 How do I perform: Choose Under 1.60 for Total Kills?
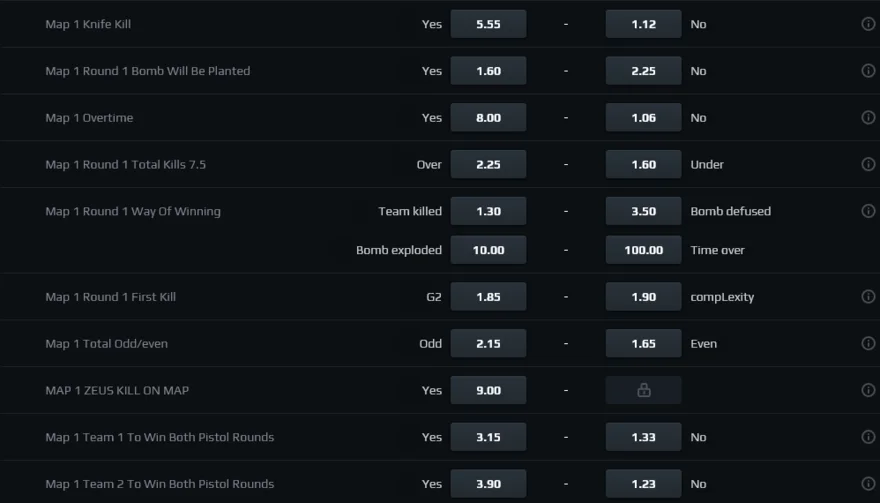(643, 164)
